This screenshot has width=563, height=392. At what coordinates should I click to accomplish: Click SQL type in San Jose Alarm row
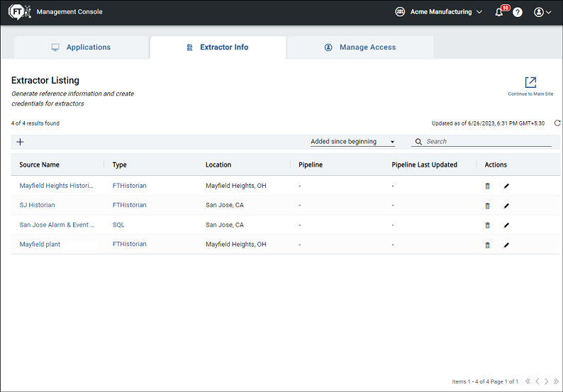click(118, 225)
